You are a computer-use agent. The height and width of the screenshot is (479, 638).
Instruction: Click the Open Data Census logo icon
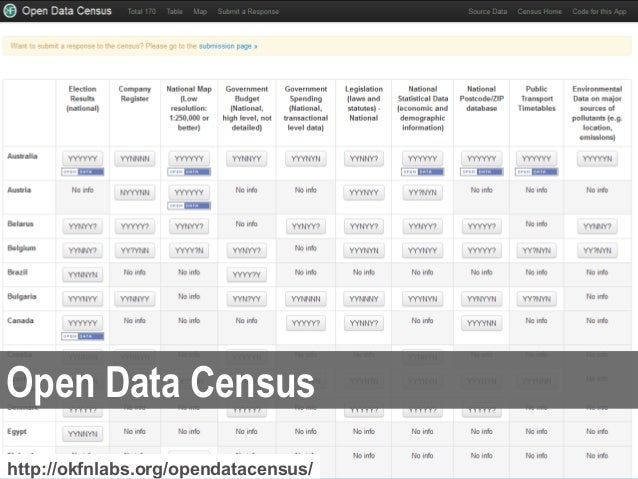tap(10, 11)
